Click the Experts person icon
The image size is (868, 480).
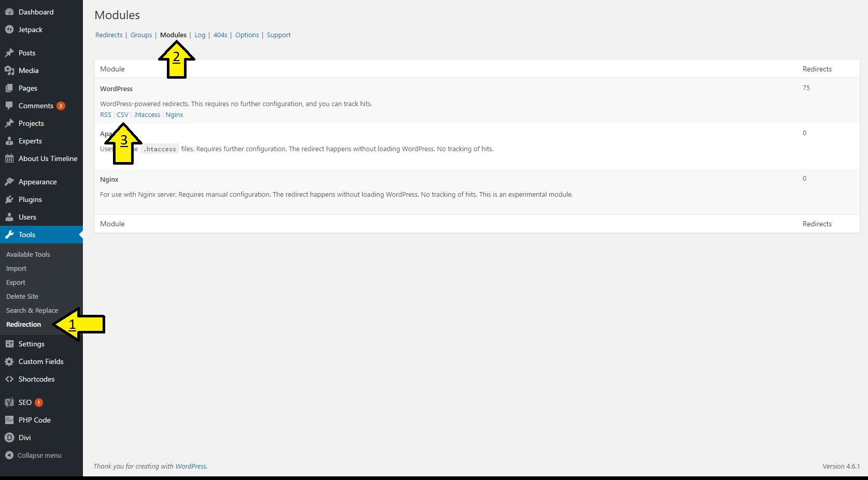(x=9, y=141)
